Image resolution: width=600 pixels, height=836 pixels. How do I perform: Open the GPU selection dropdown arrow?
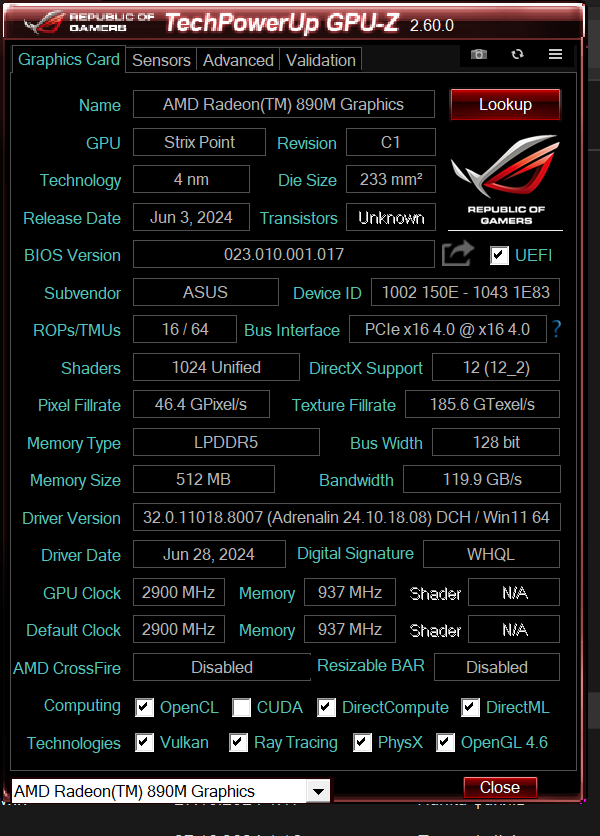pyautogui.click(x=318, y=791)
